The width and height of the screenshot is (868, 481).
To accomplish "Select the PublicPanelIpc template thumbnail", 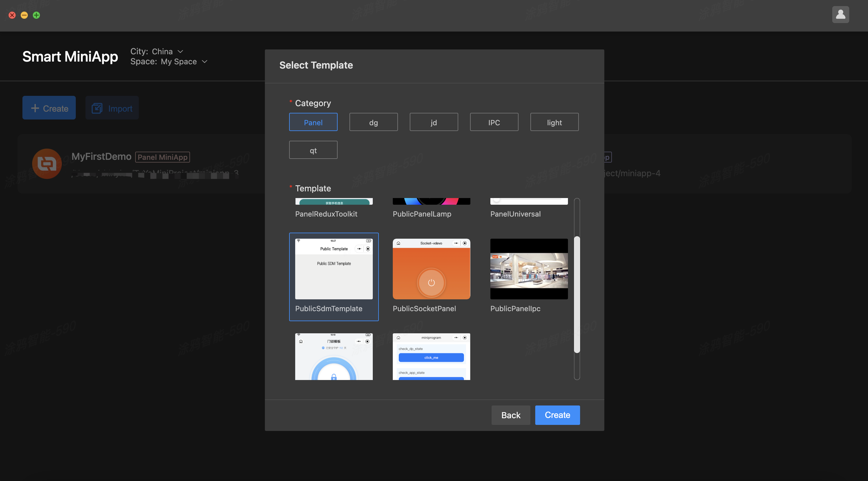I will pyautogui.click(x=529, y=269).
